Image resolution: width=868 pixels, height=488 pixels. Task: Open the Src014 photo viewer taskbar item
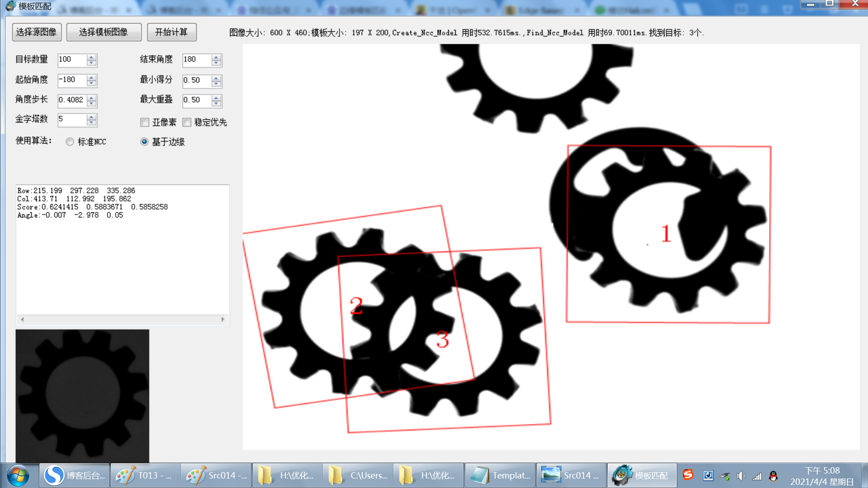coord(571,475)
